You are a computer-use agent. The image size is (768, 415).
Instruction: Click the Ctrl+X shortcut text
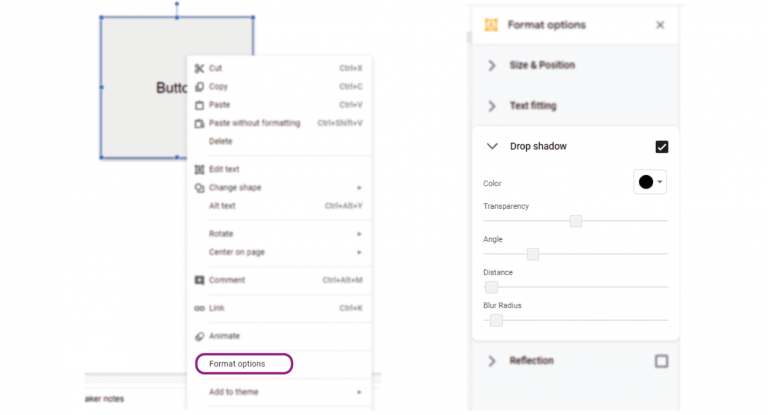351,68
